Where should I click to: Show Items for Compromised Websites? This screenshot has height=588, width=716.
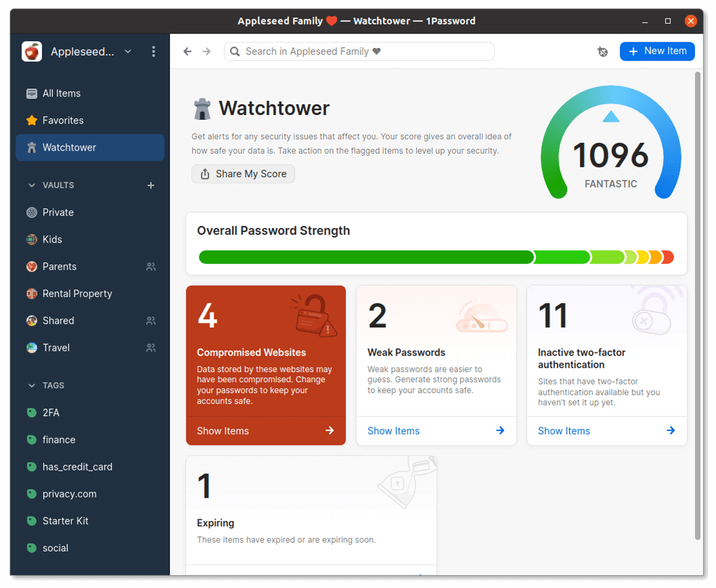click(223, 431)
